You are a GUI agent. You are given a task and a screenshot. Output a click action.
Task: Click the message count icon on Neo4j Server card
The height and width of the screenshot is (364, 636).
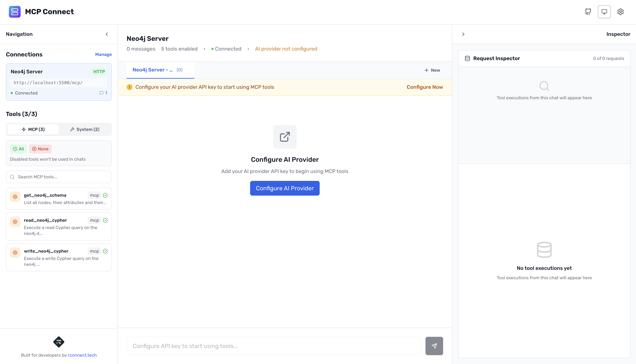(x=102, y=93)
